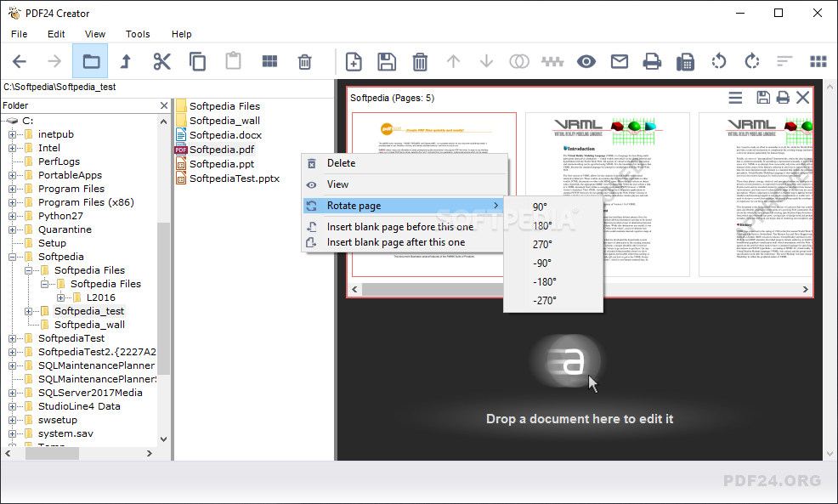Delete document with editor toolbar trash icon
Viewport: 838px width, 504px height.
pyautogui.click(x=420, y=62)
